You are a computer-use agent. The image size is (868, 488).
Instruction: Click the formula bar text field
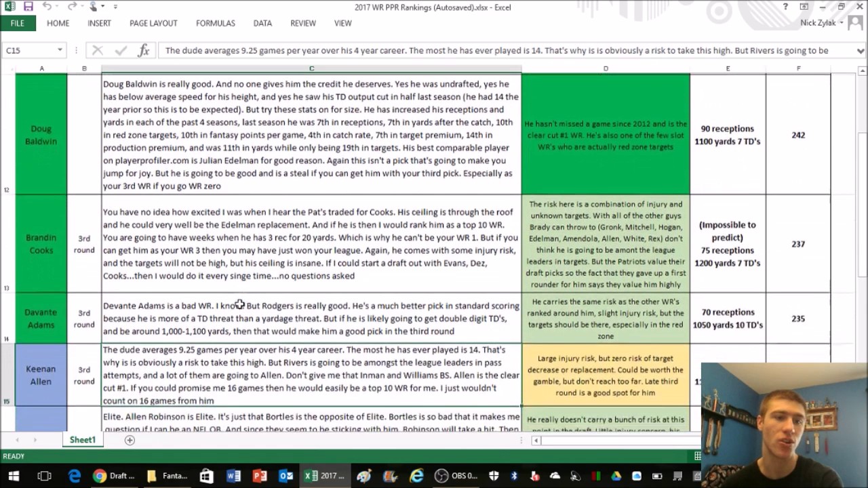point(505,50)
